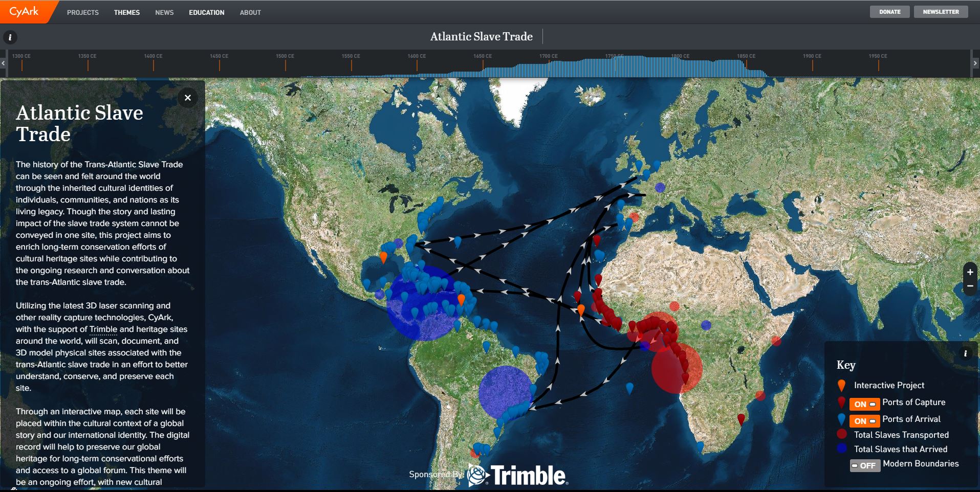This screenshot has width=980, height=492.
Task: Open the info icon beside the title bar
Action: click(10, 37)
